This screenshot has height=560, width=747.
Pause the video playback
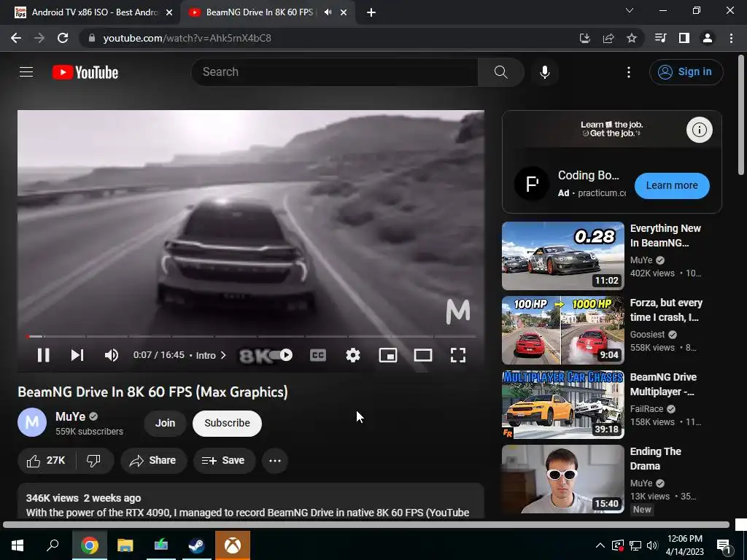[43, 355]
